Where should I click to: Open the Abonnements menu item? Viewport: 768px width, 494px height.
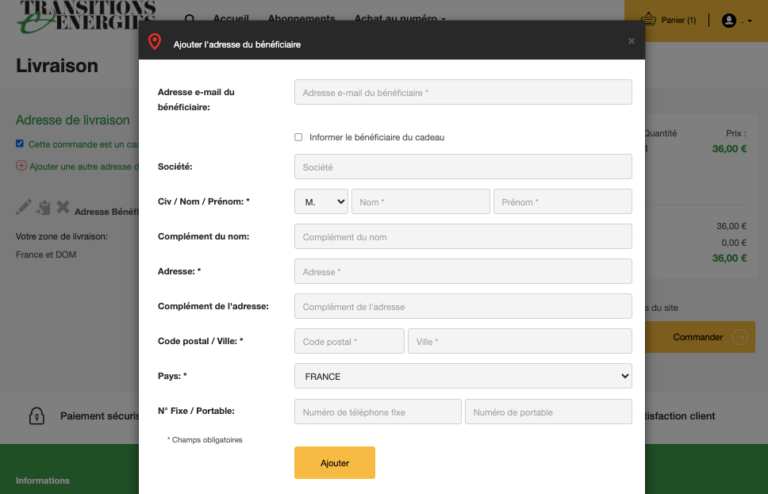coord(301,19)
